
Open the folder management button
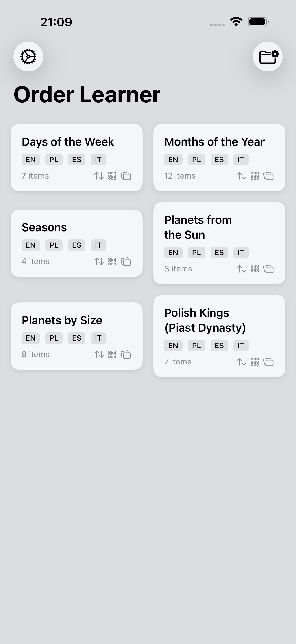268,57
